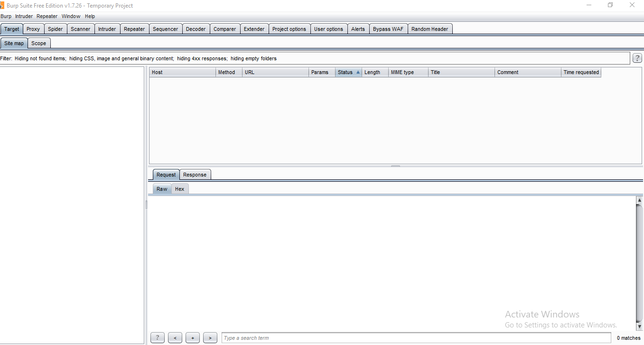
Task: Open the Help menu
Action: [x=90, y=16]
